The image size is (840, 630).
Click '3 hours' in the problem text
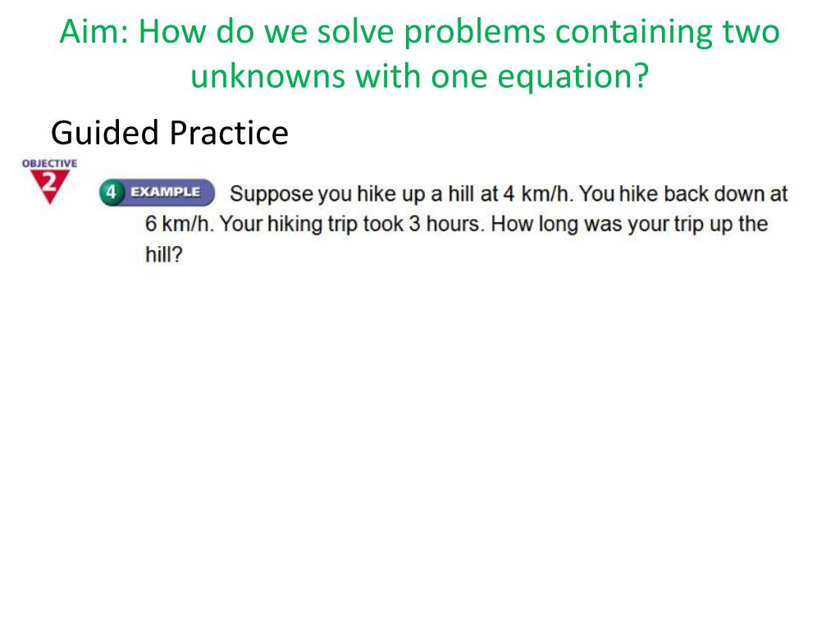446,224
